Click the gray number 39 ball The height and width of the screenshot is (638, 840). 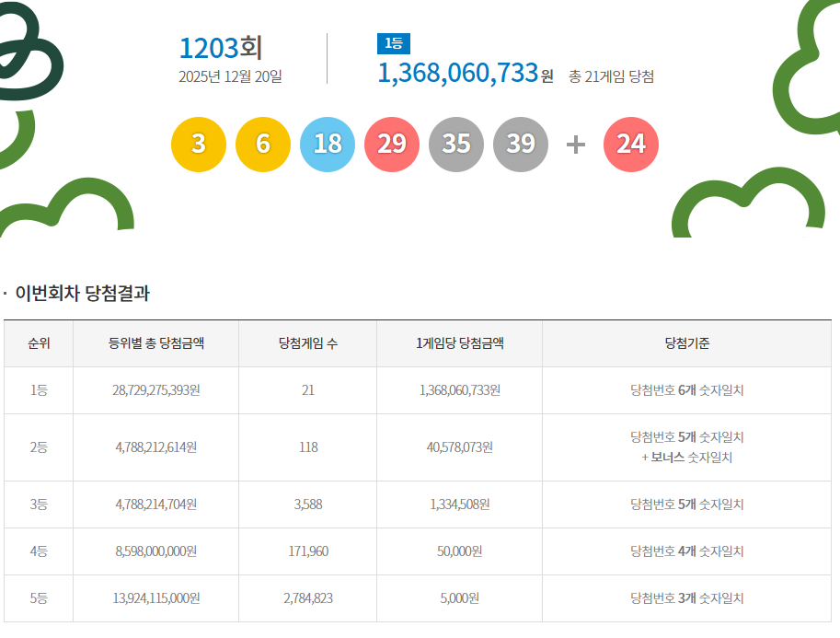521,145
